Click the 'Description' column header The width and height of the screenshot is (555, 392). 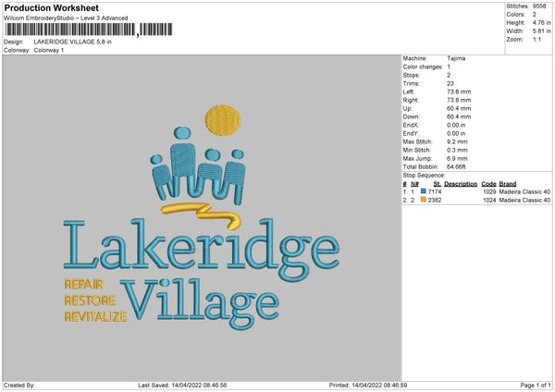click(x=461, y=184)
